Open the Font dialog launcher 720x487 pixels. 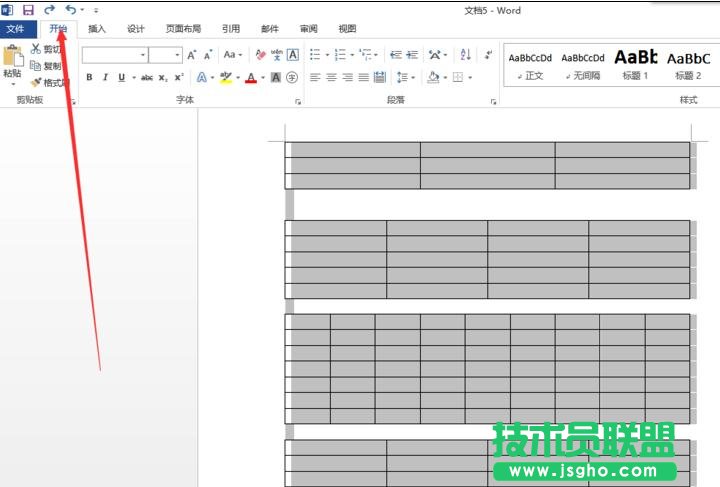coord(298,102)
